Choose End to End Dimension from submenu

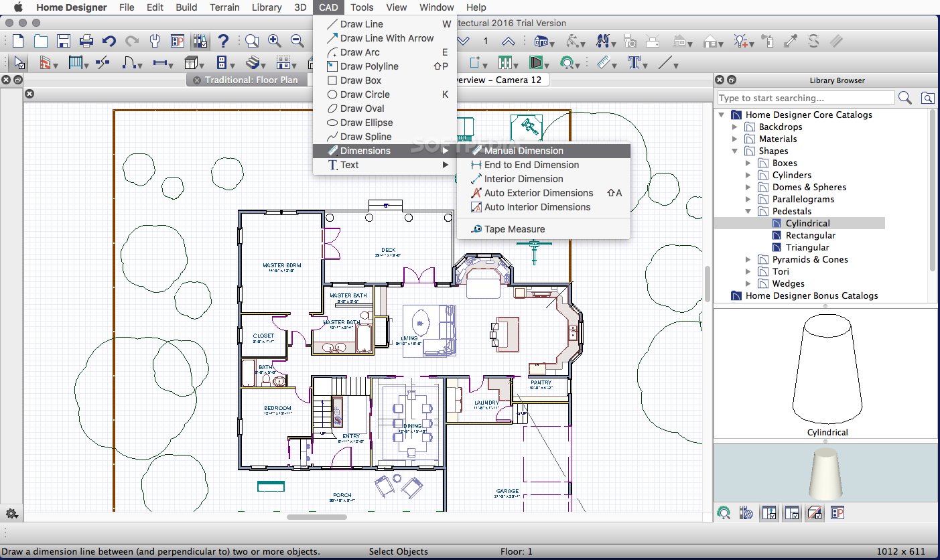543,165
